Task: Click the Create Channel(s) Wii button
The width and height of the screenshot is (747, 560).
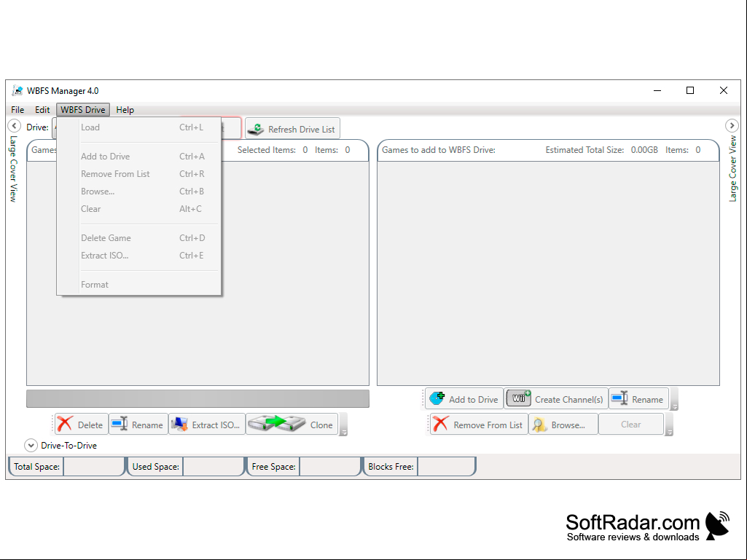Action: 556,399
